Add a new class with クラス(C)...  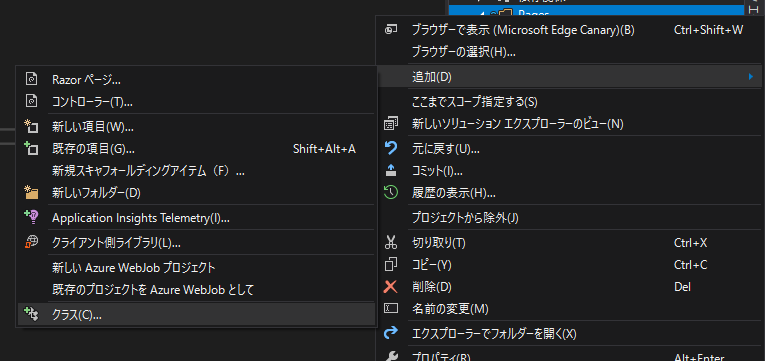(196, 315)
